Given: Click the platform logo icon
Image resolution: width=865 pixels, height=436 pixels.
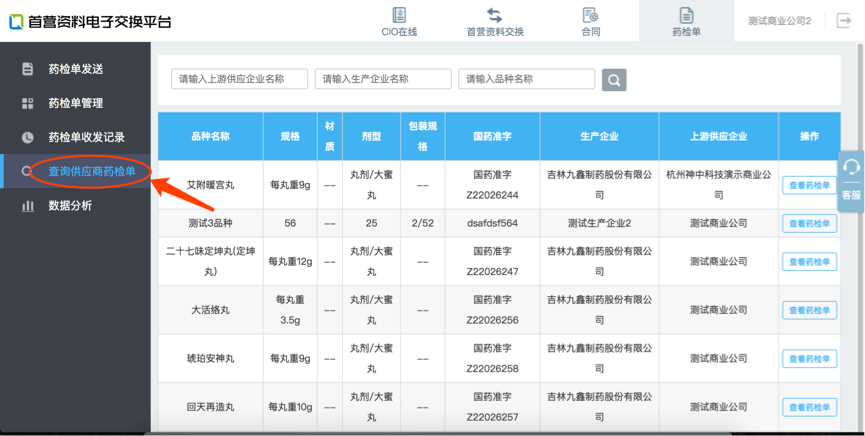Looking at the screenshot, I should [x=16, y=21].
